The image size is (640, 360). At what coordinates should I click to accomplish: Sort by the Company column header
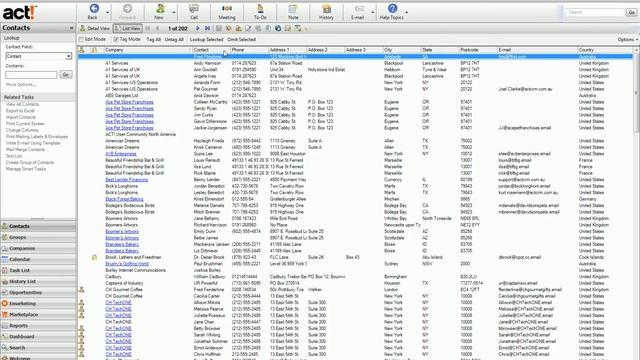[x=148, y=50]
